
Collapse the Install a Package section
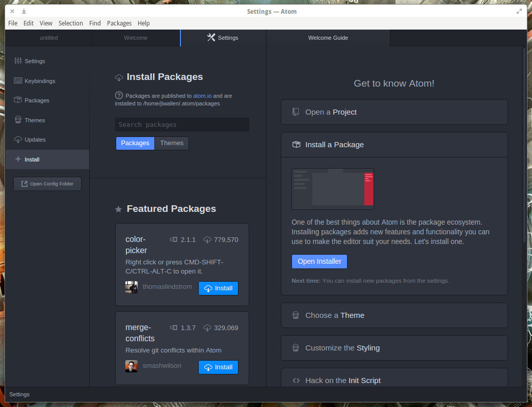pyautogui.click(x=394, y=145)
